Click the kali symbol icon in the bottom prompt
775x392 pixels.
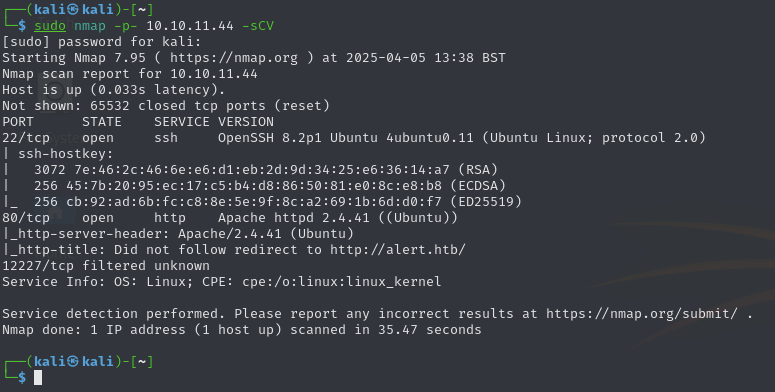pos(73,361)
